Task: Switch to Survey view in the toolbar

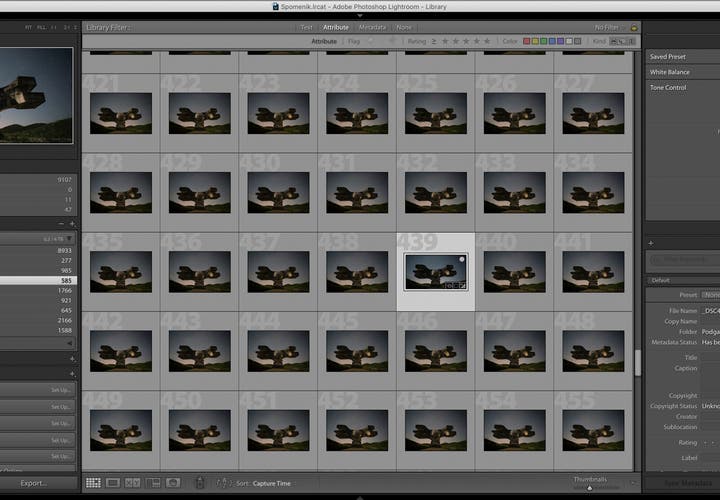Action: click(153, 483)
